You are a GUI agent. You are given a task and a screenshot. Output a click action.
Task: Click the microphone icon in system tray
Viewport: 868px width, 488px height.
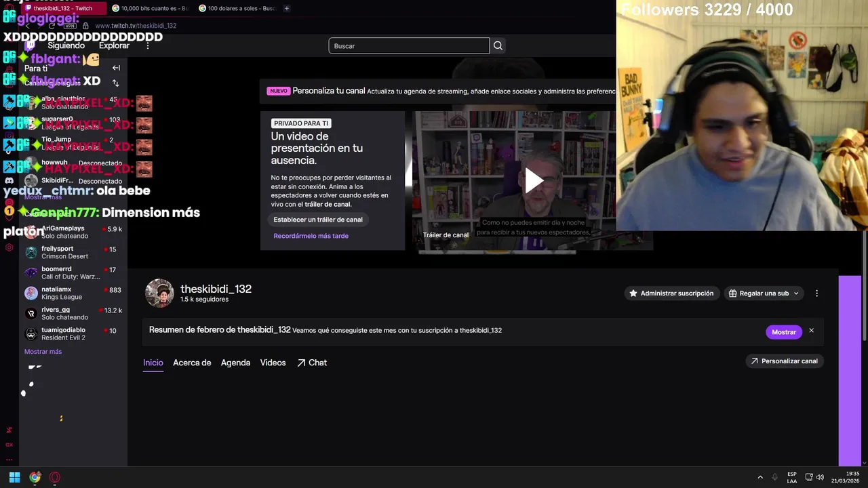pos(774,477)
